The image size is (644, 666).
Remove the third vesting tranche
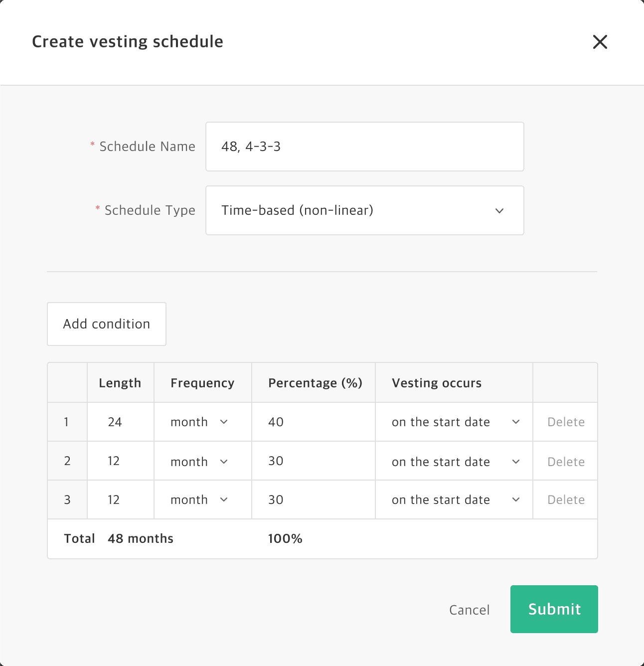pos(565,499)
